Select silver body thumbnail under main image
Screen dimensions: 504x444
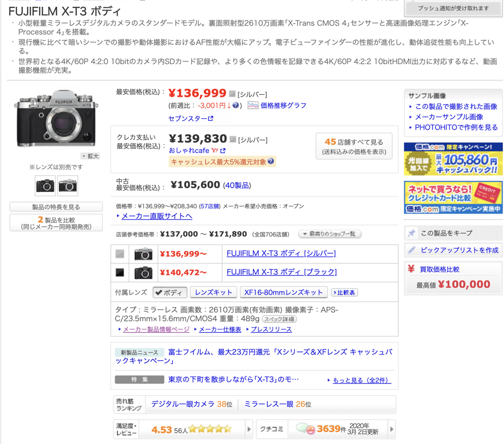pos(68,185)
